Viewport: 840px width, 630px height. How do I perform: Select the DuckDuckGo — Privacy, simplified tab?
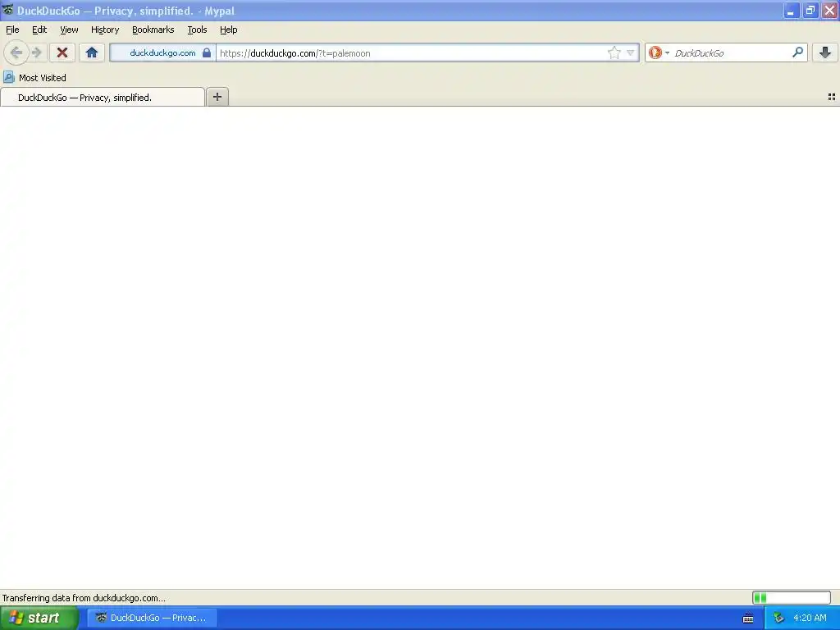[103, 97]
